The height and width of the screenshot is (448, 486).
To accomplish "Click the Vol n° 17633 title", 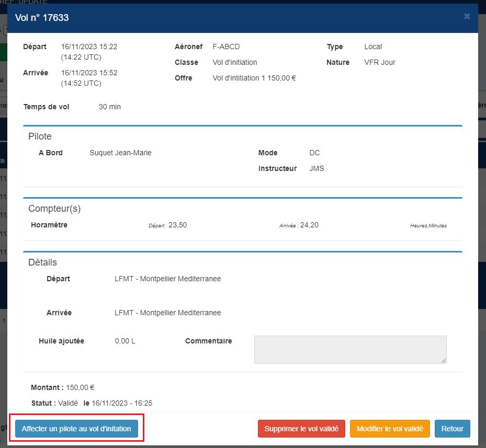I will (x=42, y=18).
